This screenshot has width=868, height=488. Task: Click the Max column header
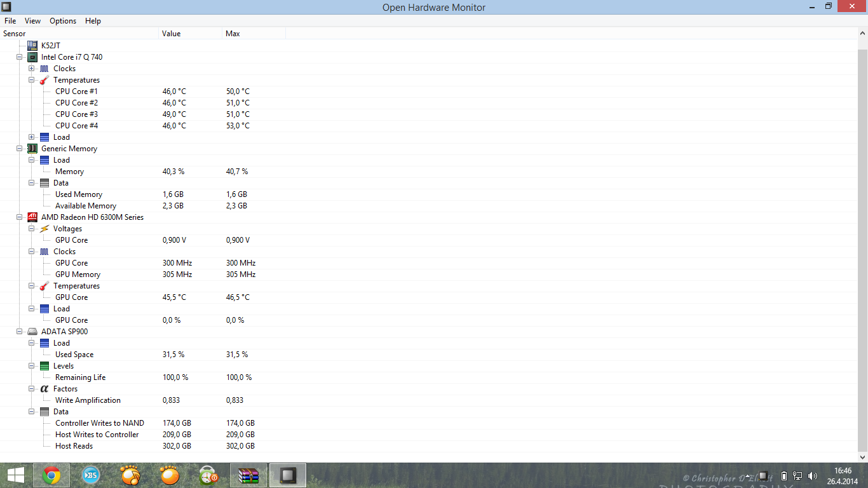pyautogui.click(x=254, y=34)
